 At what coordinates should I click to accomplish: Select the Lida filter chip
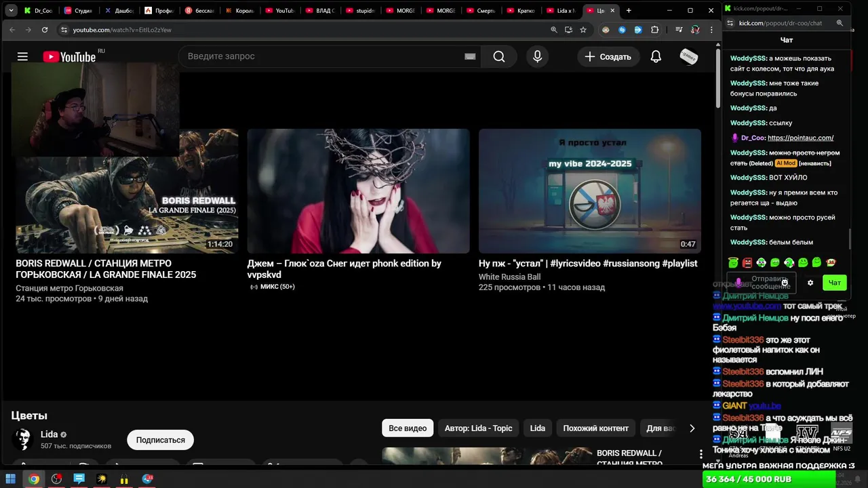pos(538,428)
